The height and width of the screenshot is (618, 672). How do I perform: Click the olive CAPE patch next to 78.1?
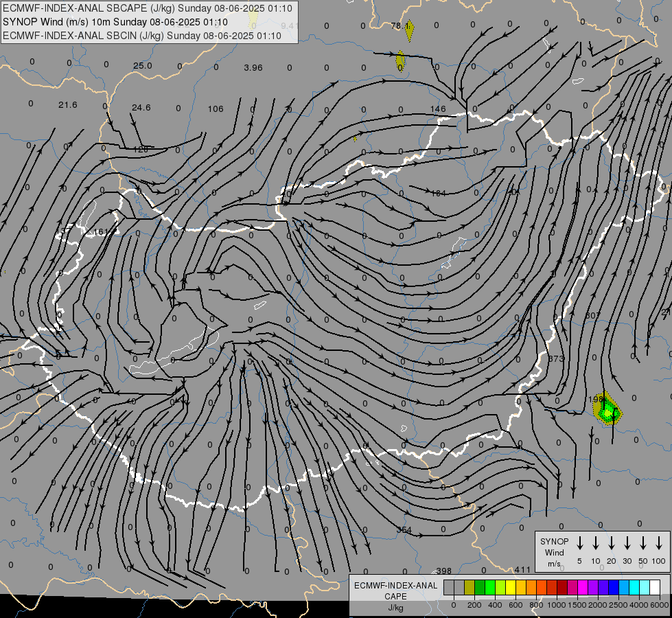coord(409,30)
